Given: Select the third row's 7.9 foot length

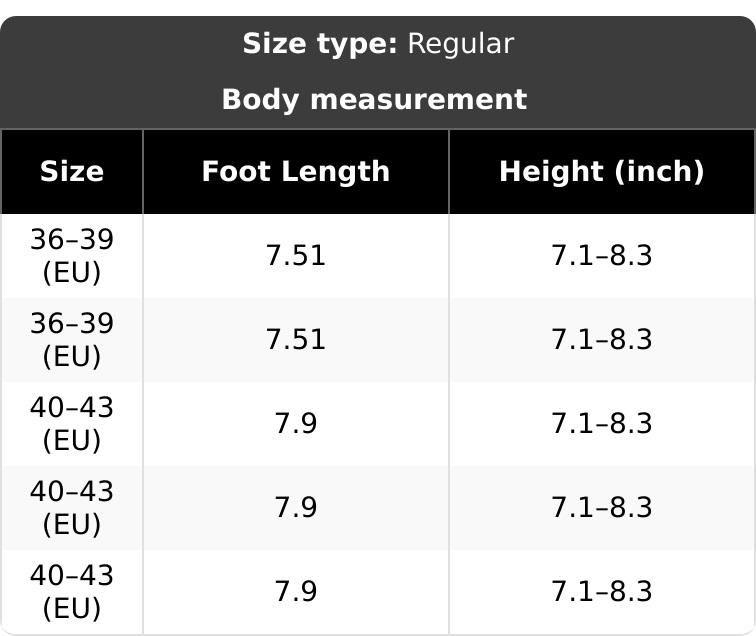Looking at the screenshot, I should [x=296, y=423].
